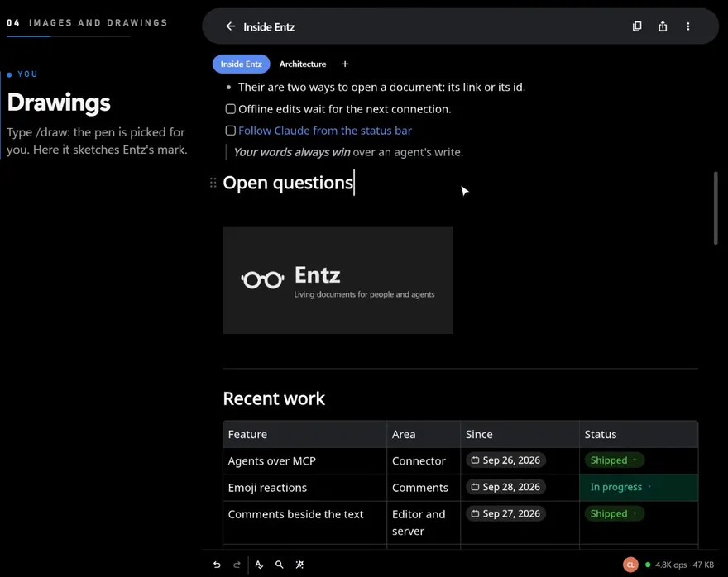Image resolution: width=728 pixels, height=577 pixels.
Task: Go back with the arrow beside Inside Entz
Action: [x=230, y=26]
